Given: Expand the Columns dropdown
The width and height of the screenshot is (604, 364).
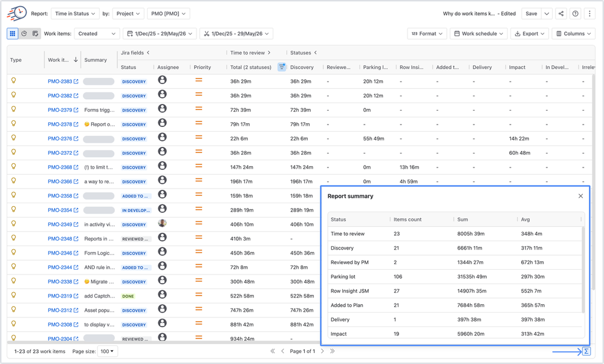Looking at the screenshot, I should (x=573, y=33).
